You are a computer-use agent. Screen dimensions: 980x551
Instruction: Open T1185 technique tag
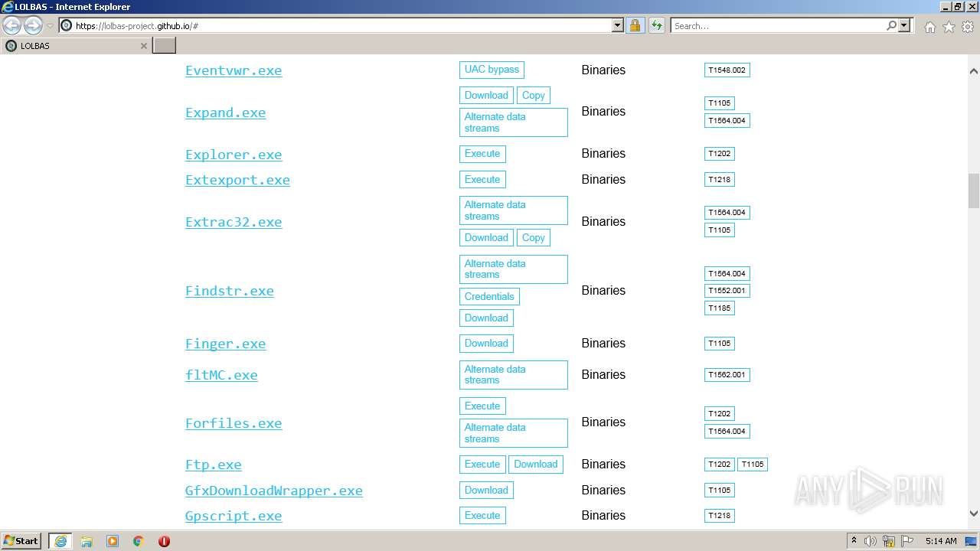point(720,308)
